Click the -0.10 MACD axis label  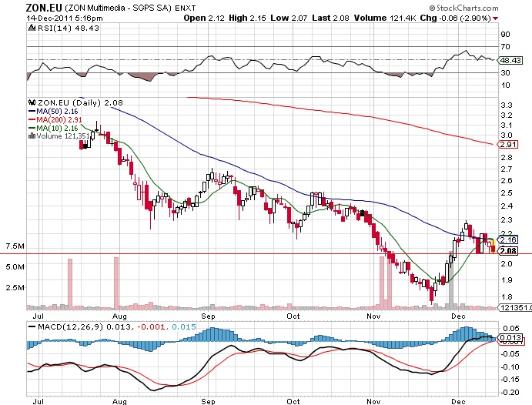tap(510, 367)
